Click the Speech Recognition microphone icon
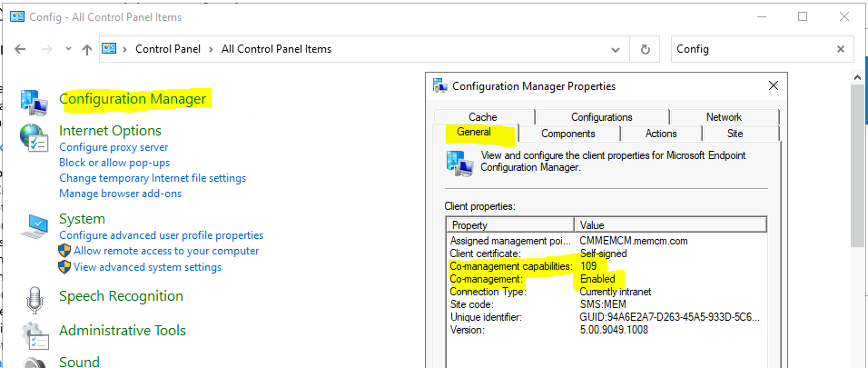This screenshot has height=368, width=868. (35, 299)
